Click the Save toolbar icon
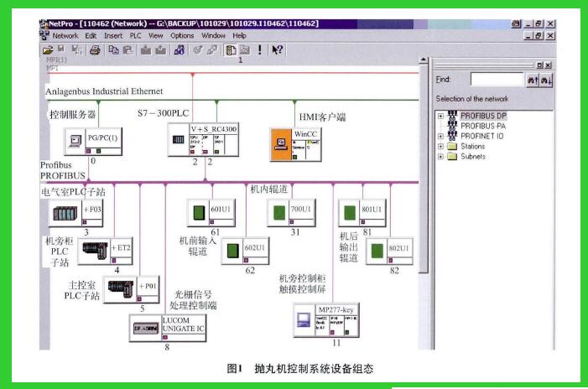This screenshot has width=588, height=389. [x=61, y=49]
